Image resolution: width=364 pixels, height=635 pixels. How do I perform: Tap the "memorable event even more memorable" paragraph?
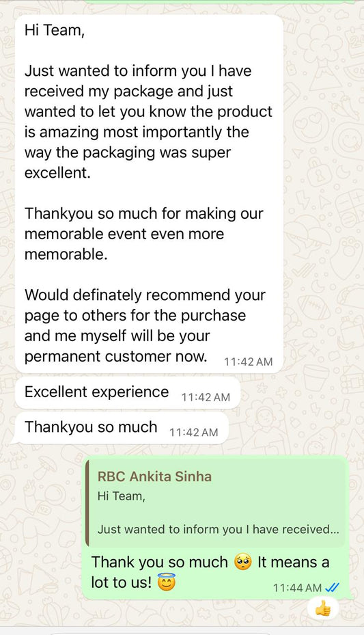point(144,234)
